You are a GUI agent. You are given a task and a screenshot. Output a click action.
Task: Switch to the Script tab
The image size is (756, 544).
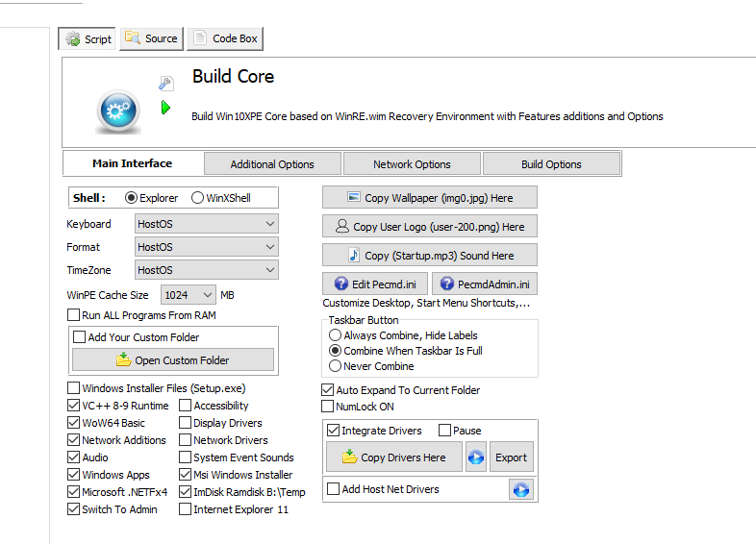click(88, 39)
